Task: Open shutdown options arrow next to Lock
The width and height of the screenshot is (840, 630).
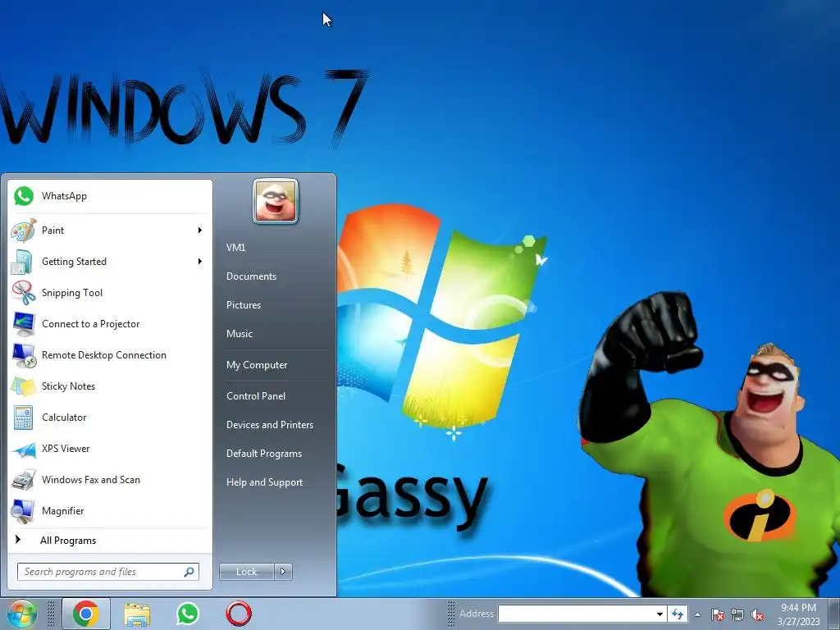Action: coord(283,572)
